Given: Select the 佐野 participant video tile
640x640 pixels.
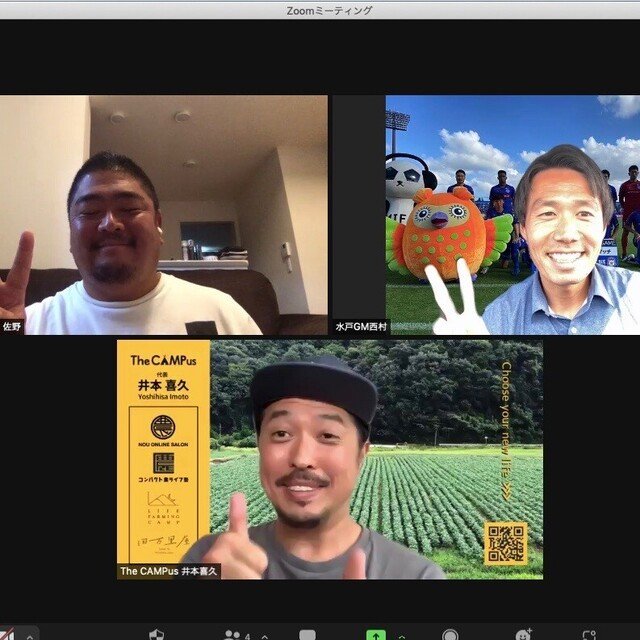Looking at the screenshot, I should (x=164, y=215).
